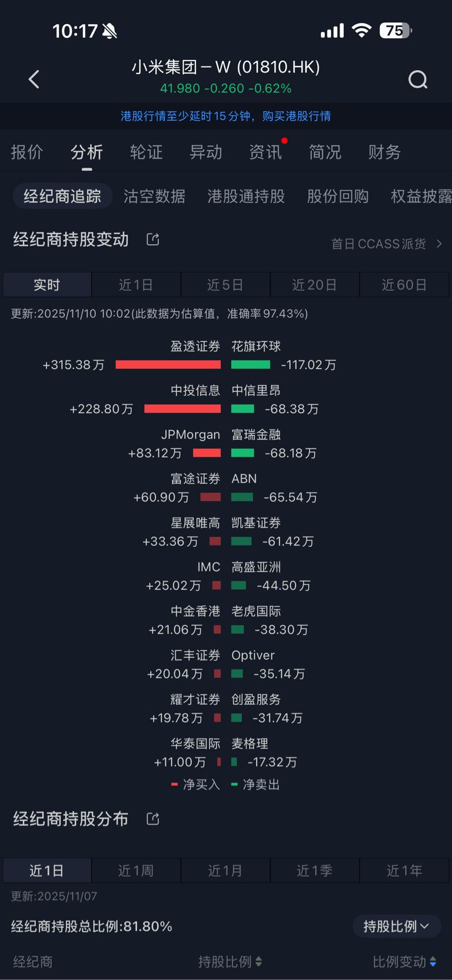The height and width of the screenshot is (980, 452).
Task: Share the 经纪商持股分布 section
Action: pos(153,819)
